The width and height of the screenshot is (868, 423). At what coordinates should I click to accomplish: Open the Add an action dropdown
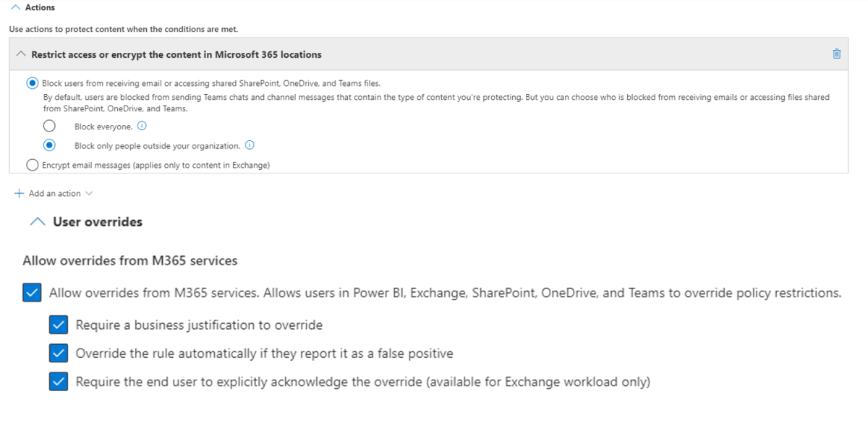tap(89, 193)
